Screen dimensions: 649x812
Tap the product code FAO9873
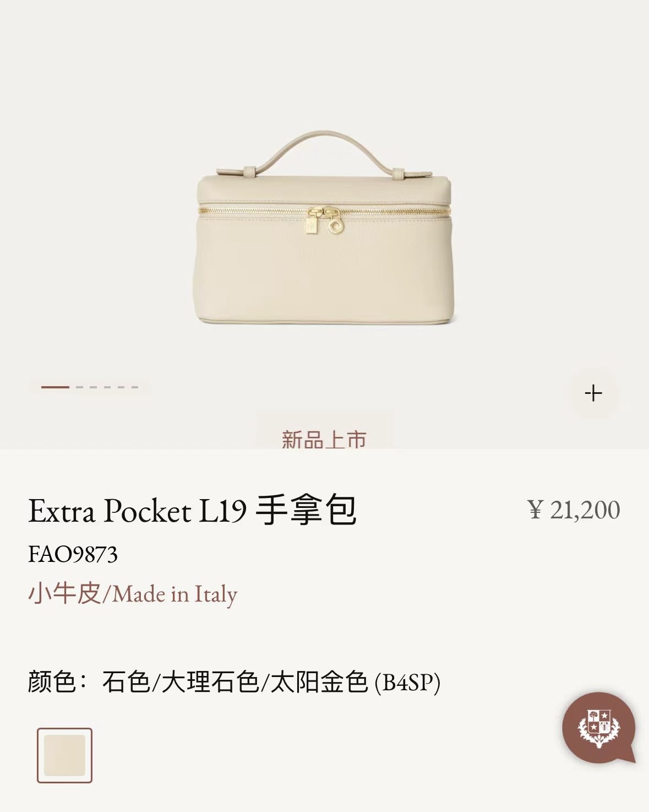point(73,554)
